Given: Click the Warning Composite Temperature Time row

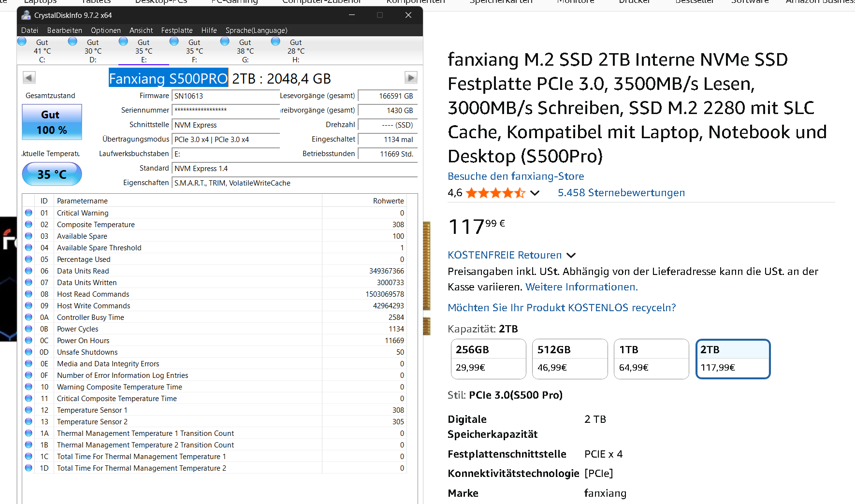Looking at the screenshot, I should 215,387.
